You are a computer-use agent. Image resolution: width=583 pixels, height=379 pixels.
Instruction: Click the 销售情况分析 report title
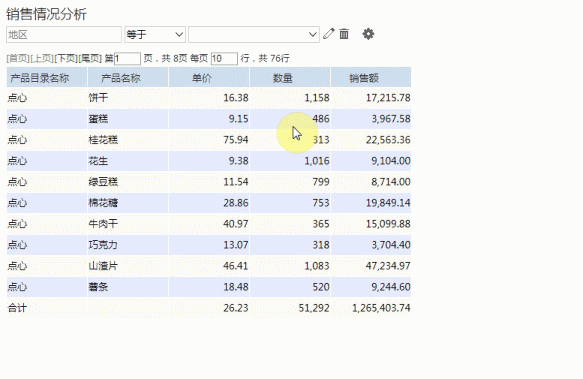pyautogui.click(x=46, y=14)
